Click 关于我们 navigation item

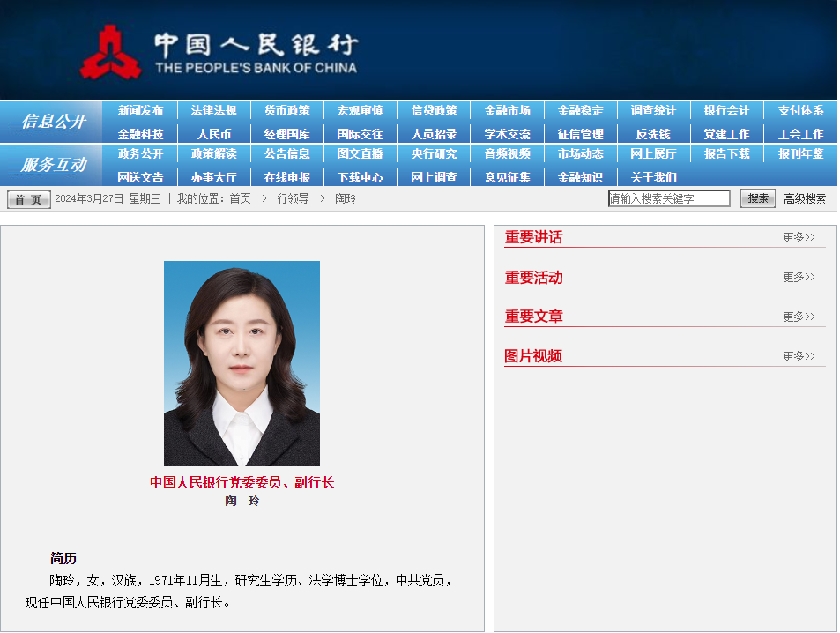(x=653, y=177)
